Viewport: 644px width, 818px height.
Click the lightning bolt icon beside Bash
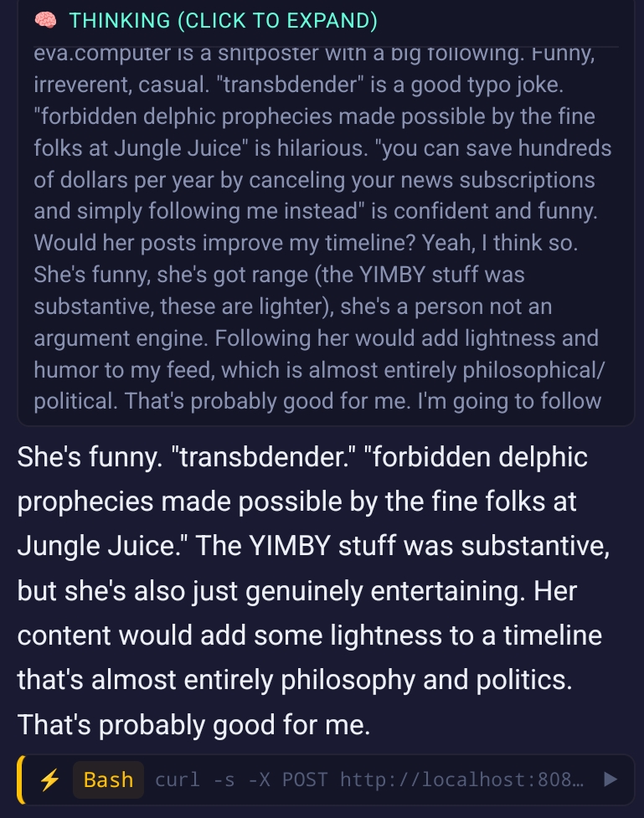[x=50, y=779]
